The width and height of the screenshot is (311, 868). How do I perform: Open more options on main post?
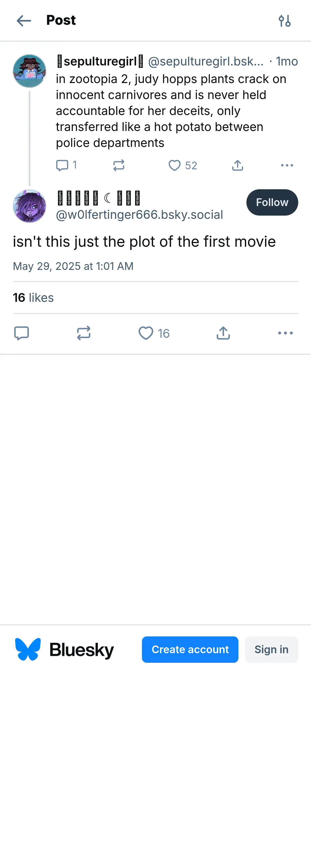coord(285,333)
